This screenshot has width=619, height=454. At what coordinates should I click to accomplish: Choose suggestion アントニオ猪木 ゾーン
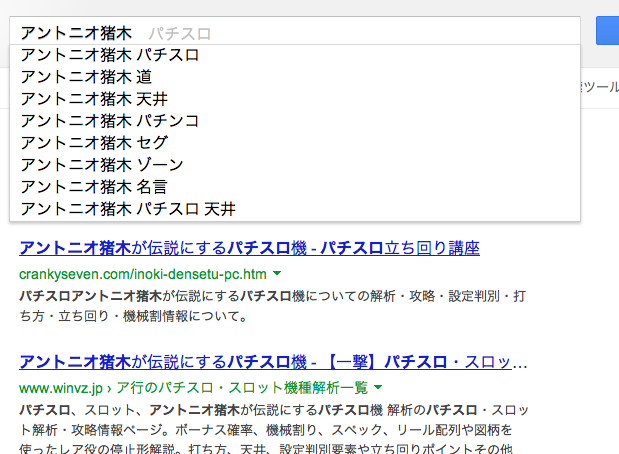(x=294, y=165)
